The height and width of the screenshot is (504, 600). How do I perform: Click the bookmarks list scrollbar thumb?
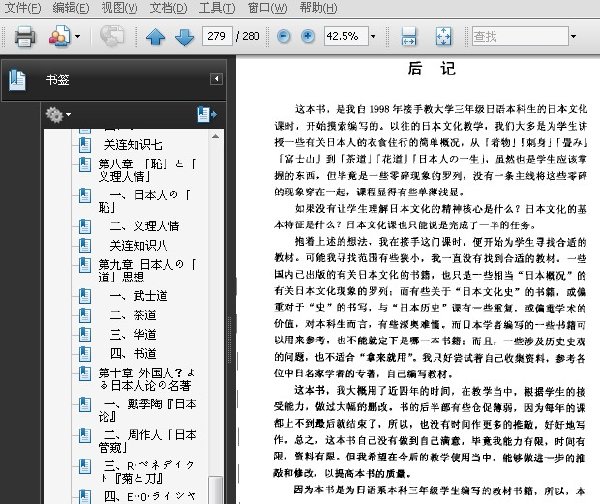(215, 490)
